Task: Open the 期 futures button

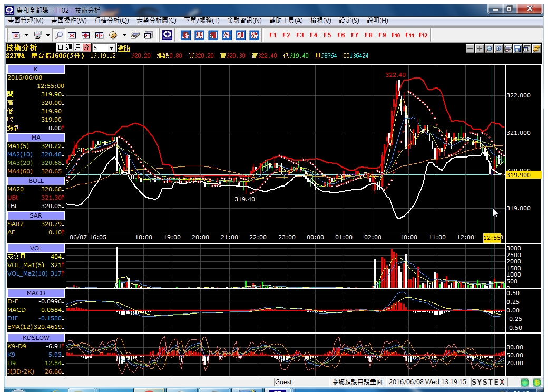Action: tap(200, 35)
